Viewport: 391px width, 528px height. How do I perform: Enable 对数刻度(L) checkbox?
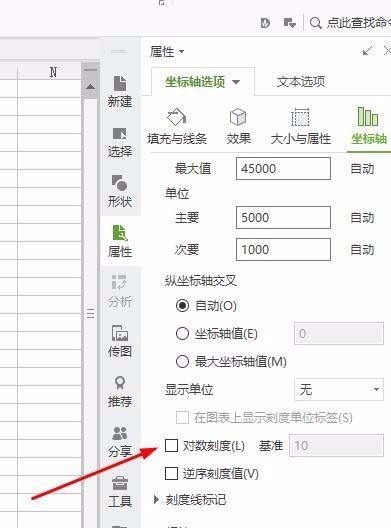(x=171, y=445)
